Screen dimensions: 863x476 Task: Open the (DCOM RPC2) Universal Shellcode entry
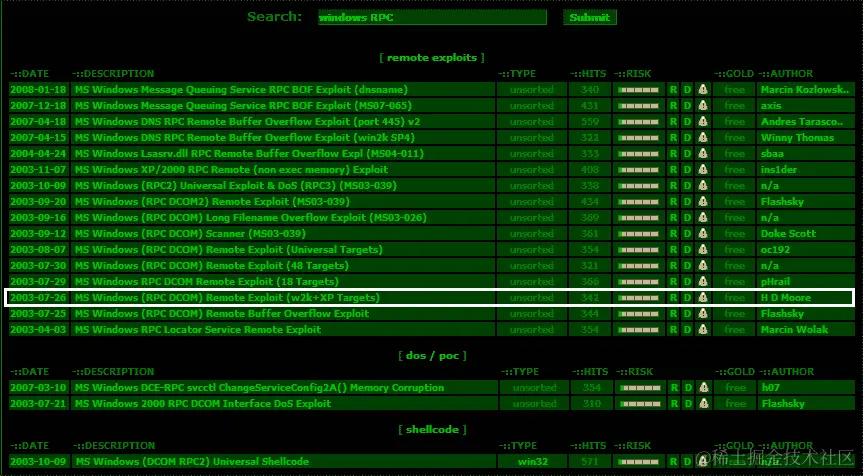click(192, 461)
